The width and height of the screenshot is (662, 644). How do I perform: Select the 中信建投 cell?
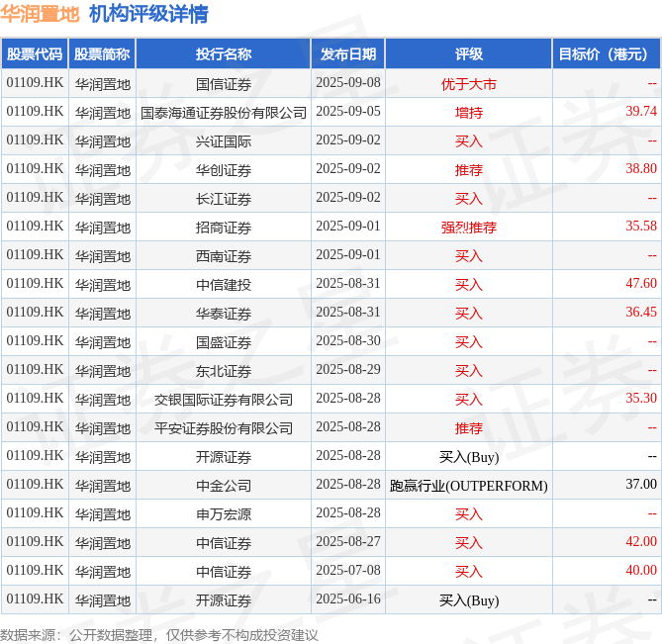(224, 285)
